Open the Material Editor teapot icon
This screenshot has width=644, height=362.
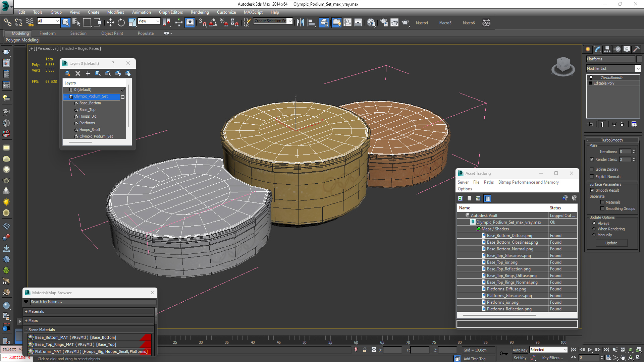[371, 22]
